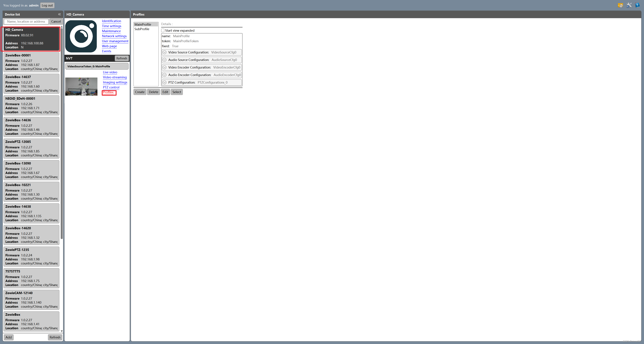Select ZowiePTZ-12085 in the device list

pos(31,148)
